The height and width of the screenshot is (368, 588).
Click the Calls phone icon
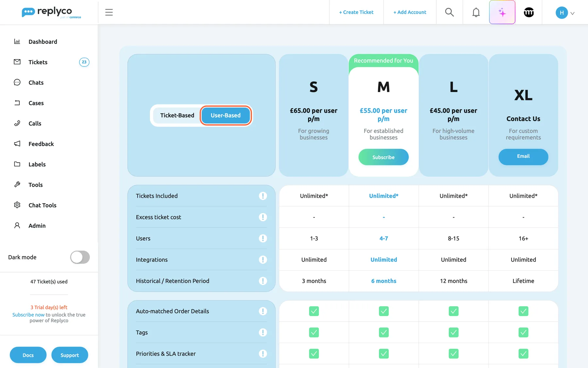click(x=17, y=123)
